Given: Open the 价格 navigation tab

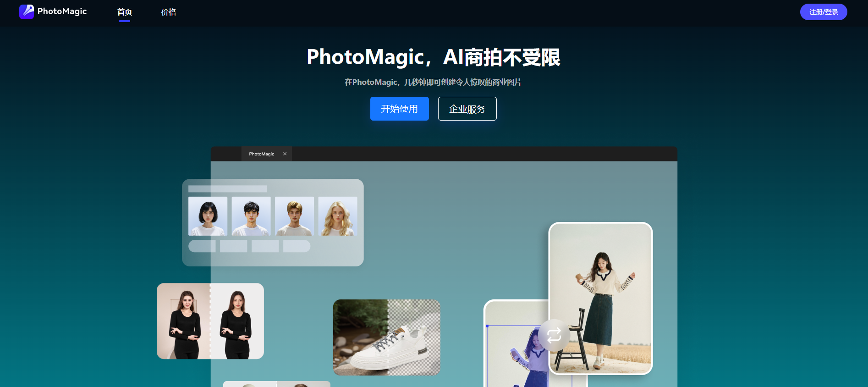Looking at the screenshot, I should [169, 12].
